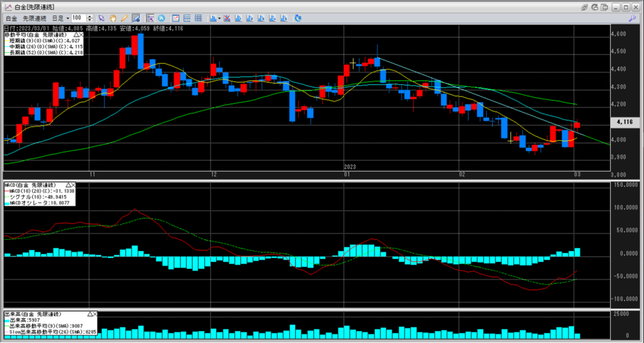Click the 白金 symbol menu item
The width and height of the screenshot is (644, 343).
tap(11, 18)
